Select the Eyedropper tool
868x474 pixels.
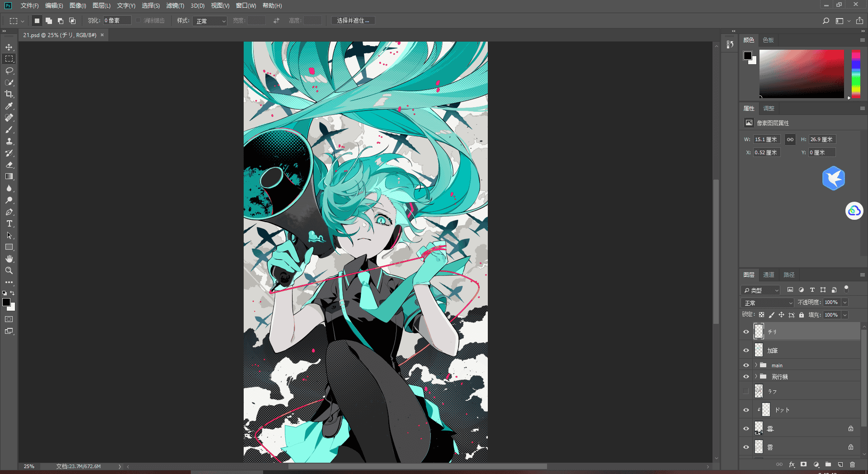pos(9,106)
